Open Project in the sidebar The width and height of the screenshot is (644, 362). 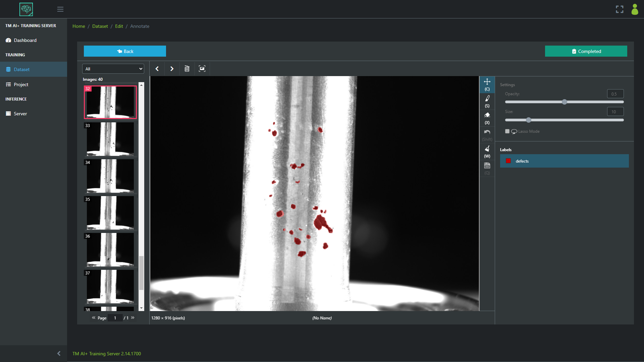click(x=21, y=84)
